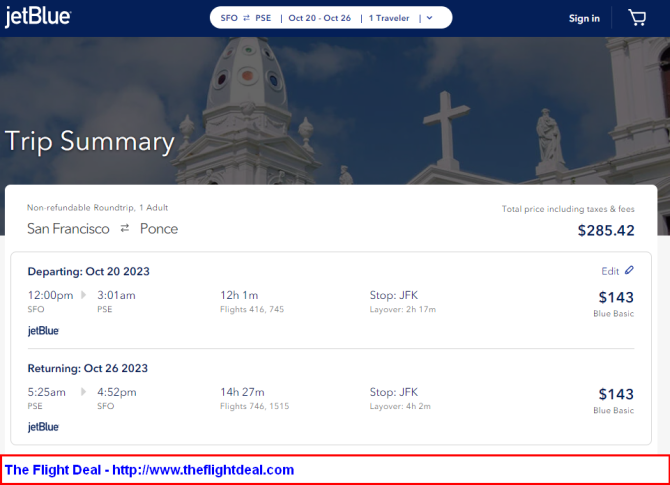Click the Ponce destination name

[x=159, y=229]
